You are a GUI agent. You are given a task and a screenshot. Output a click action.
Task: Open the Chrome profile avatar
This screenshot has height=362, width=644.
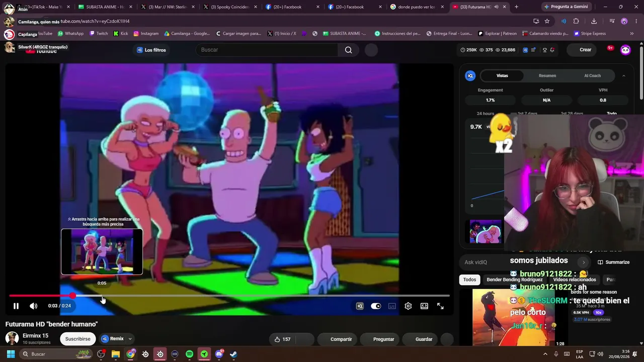(x=624, y=21)
